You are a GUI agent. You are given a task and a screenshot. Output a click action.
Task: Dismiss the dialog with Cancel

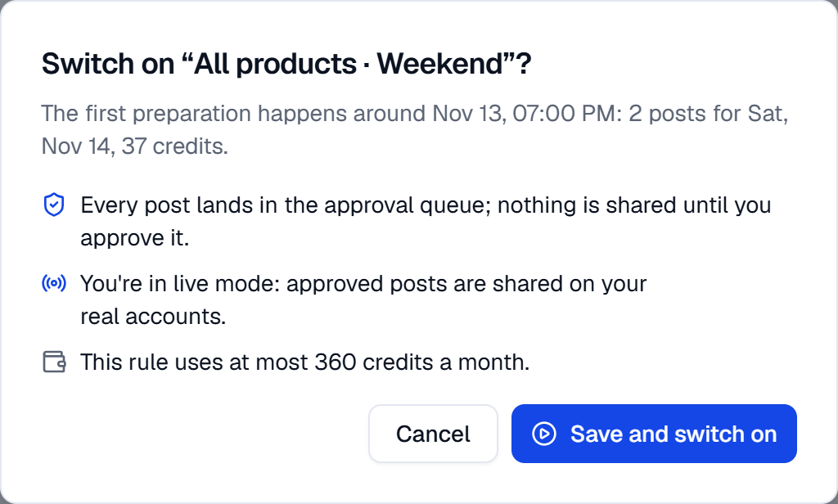tap(433, 434)
